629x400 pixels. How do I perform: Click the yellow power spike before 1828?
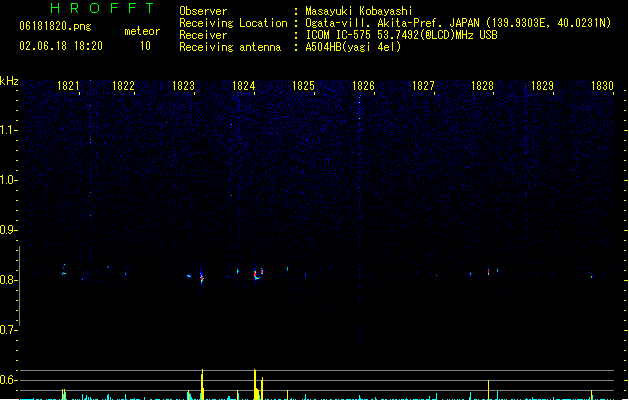[488, 390]
